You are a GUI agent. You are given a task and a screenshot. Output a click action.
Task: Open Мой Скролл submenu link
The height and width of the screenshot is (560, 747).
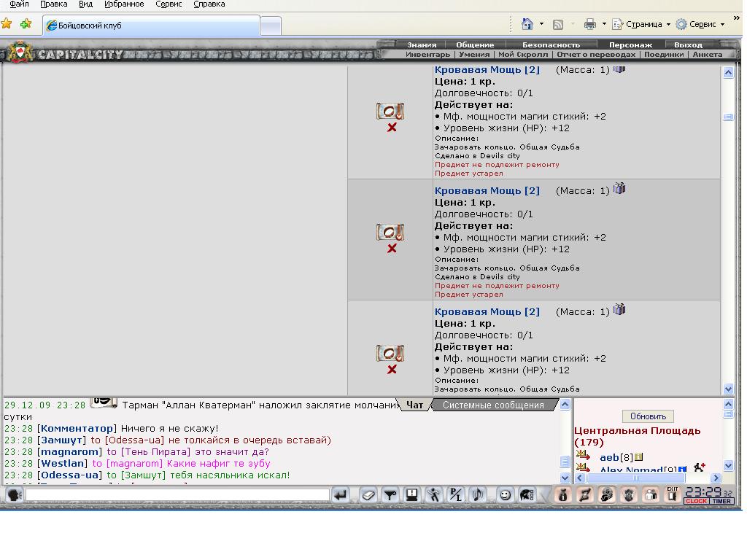[x=523, y=54]
